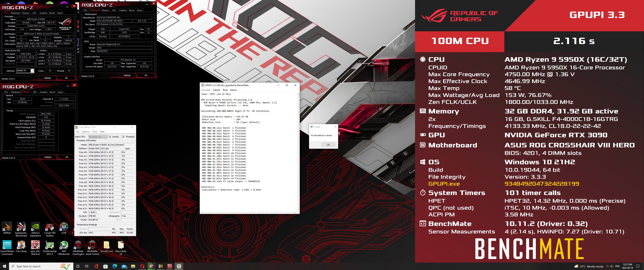Open Microsoft Store from the taskbar
This screenshot has height=270, width=644.
[106, 266]
